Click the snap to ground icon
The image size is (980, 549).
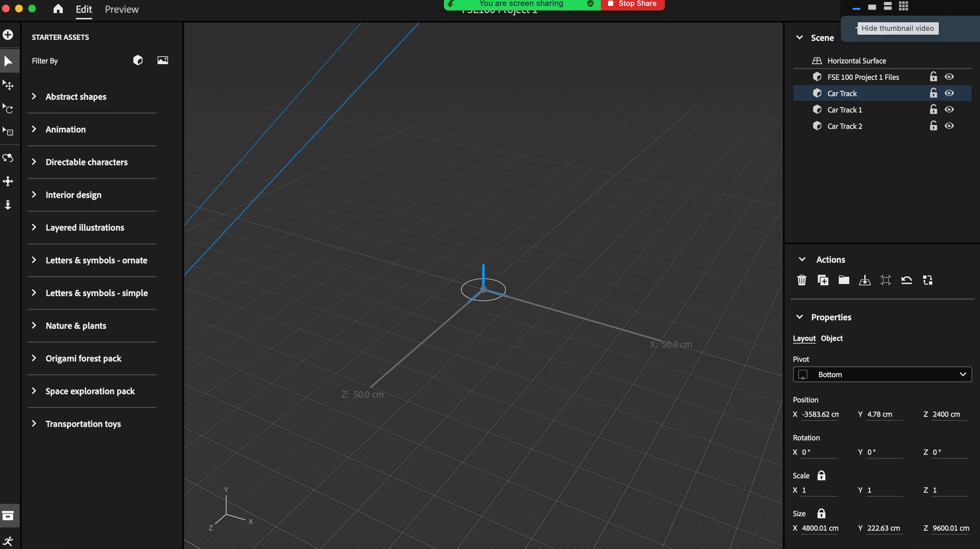point(864,280)
